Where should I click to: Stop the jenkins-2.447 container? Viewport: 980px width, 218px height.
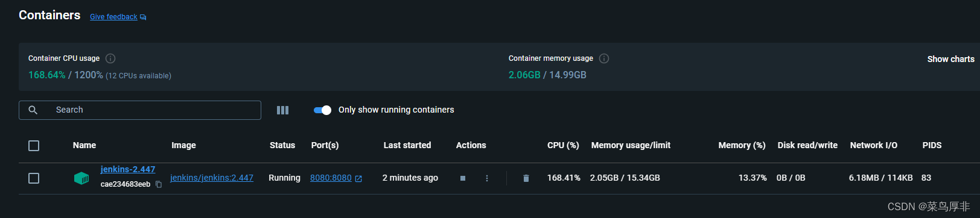click(463, 178)
